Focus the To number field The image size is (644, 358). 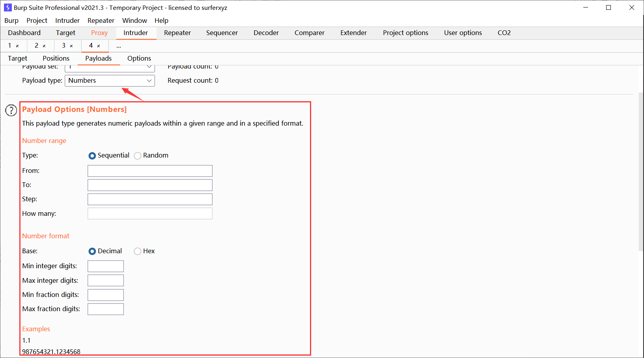150,185
